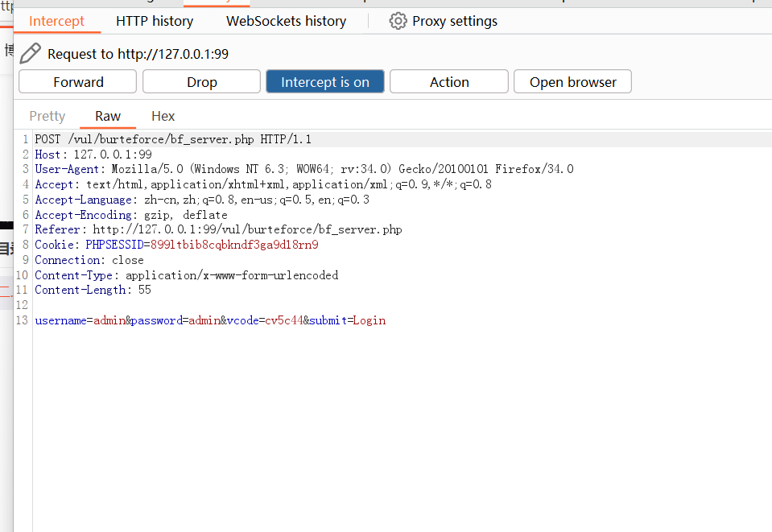This screenshot has height=532, width=772.
Task: Click the PHPSESSID cookie value
Action: point(234,245)
